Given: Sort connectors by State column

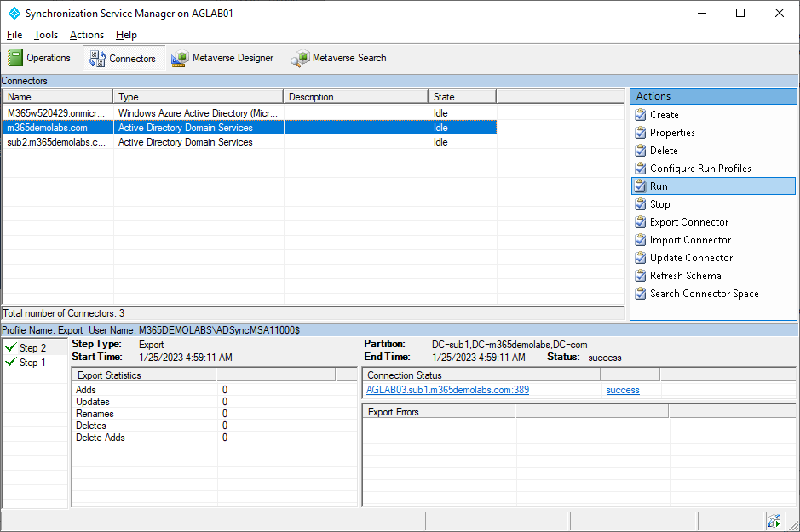Looking at the screenshot, I should click(462, 97).
